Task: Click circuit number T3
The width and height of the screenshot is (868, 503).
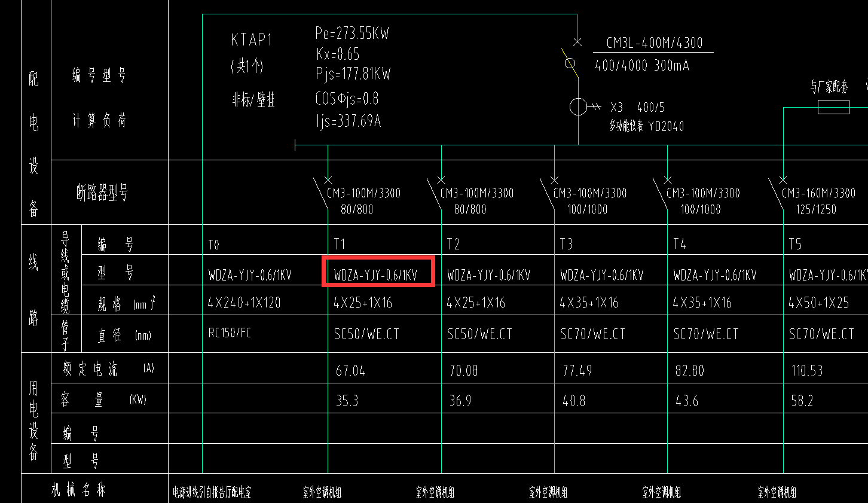Action: click(x=566, y=243)
